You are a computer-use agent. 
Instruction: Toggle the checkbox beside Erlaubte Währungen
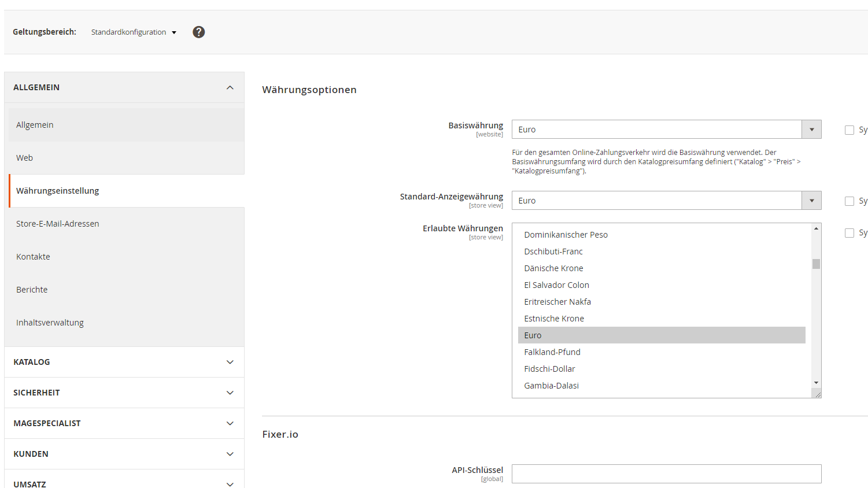849,232
